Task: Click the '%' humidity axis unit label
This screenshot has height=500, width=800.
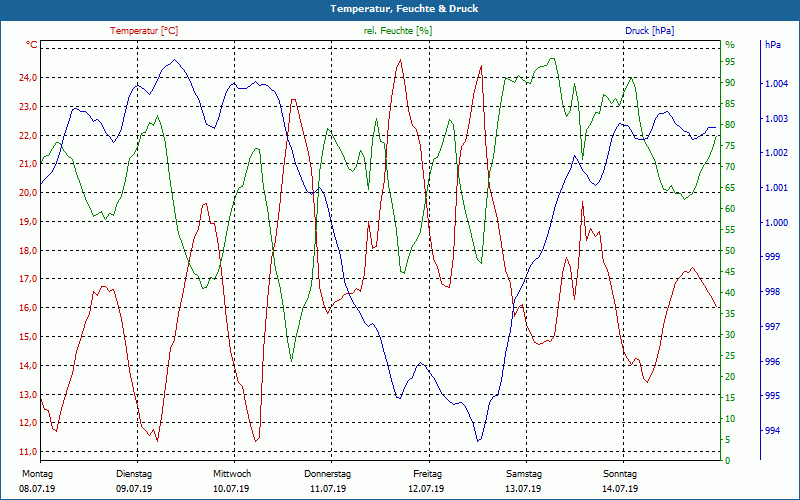Action: click(730, 45)
